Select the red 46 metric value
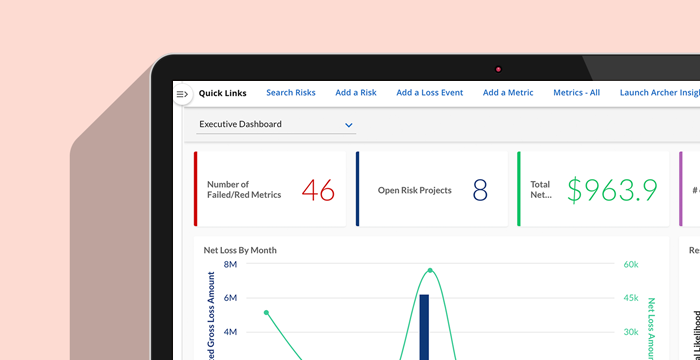This screenshot has height=360, width=700. coord(318,191)
